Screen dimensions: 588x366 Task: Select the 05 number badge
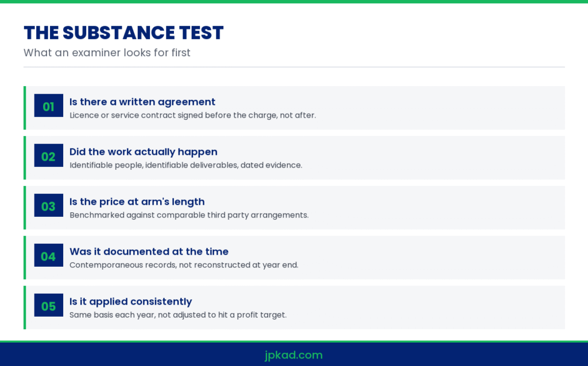pos(49,305)
